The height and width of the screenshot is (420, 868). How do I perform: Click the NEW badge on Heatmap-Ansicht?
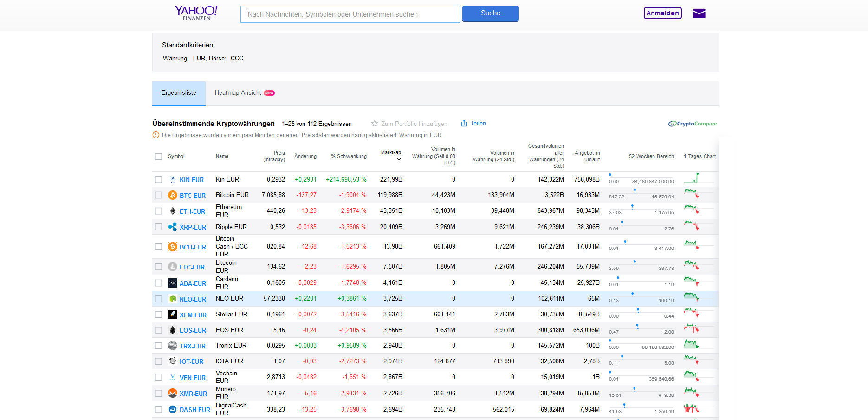coord(269,93)
